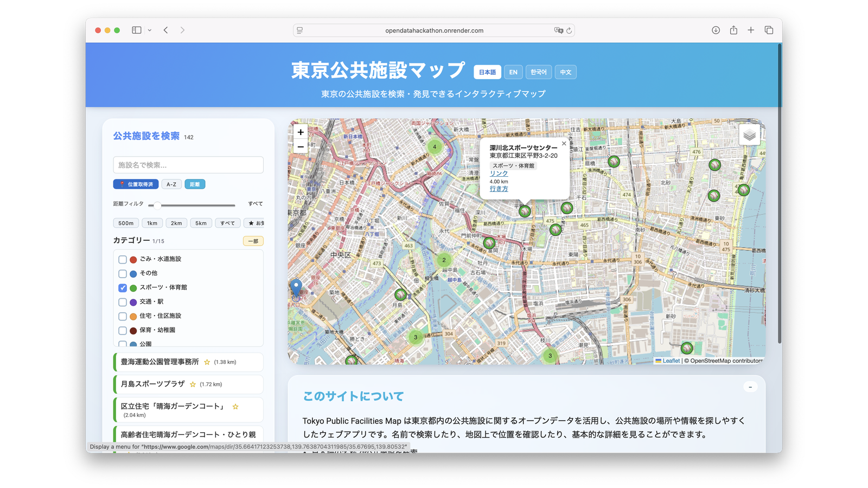Click the translate icon in the address bar
Screen dimensions: 868x488
[x=558, y=31]
